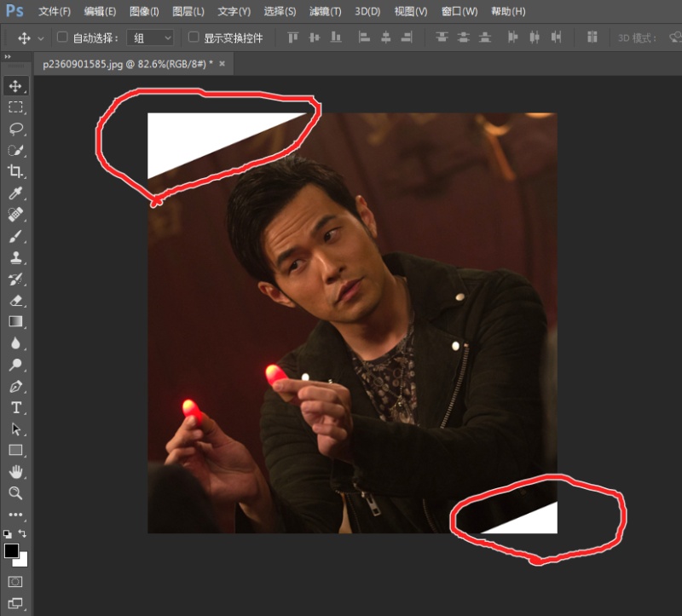Screen dimensions: 682x616
Task: Enable the 自动选择 checkbox
Action: 62,37
